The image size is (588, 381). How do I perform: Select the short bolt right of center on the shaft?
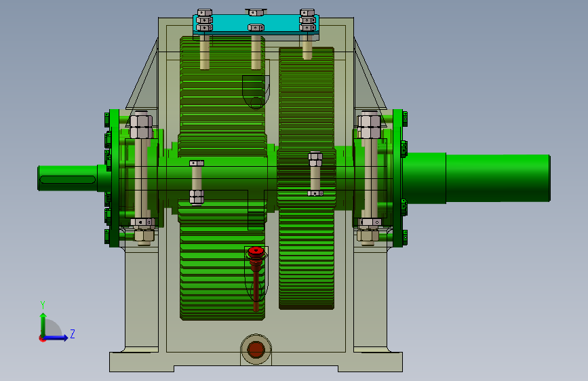(x=315, y=174)
